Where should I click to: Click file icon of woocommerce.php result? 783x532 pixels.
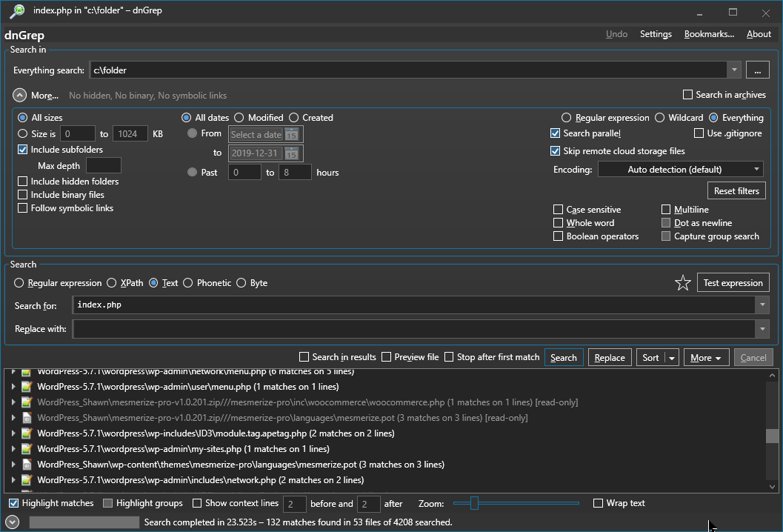27,402
